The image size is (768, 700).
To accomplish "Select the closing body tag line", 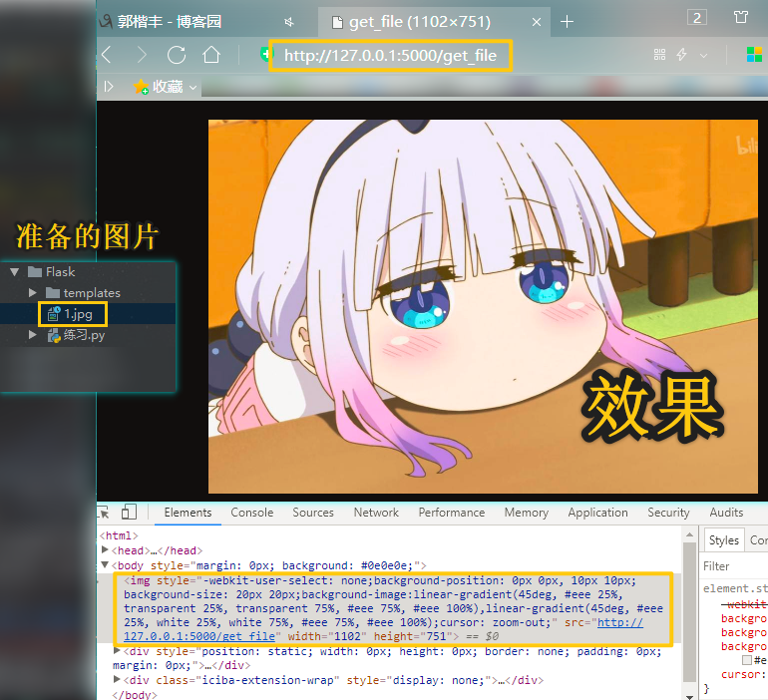I will [x=135, y=695].
